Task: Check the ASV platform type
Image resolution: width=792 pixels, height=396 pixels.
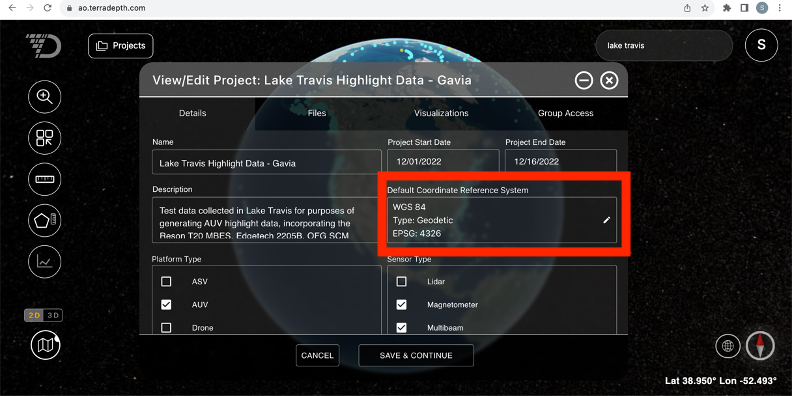Action: click(x=166, y=281)
